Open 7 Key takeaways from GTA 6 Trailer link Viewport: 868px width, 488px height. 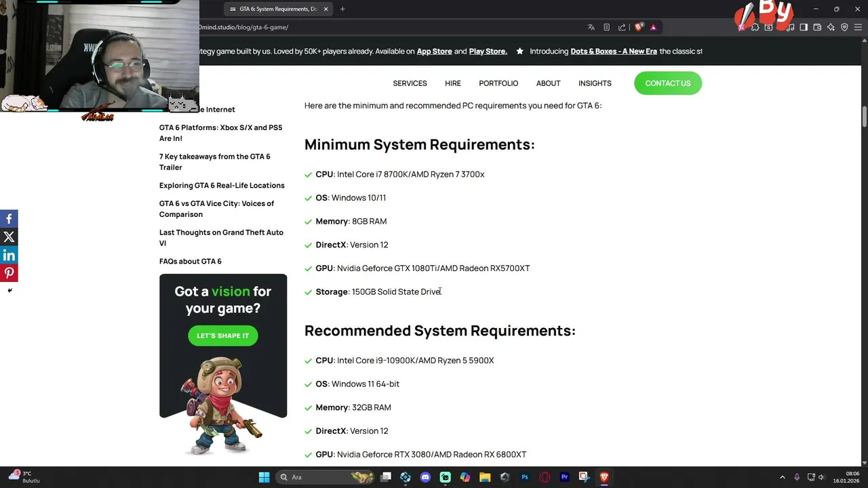(x=214, y=162)
